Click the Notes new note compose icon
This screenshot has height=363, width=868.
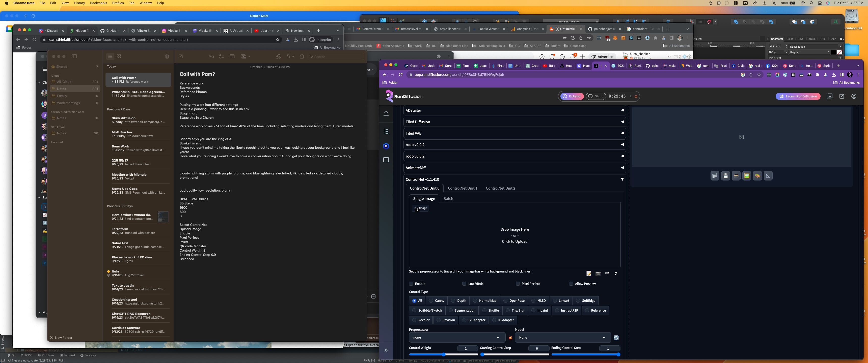[x=181, y=56]
